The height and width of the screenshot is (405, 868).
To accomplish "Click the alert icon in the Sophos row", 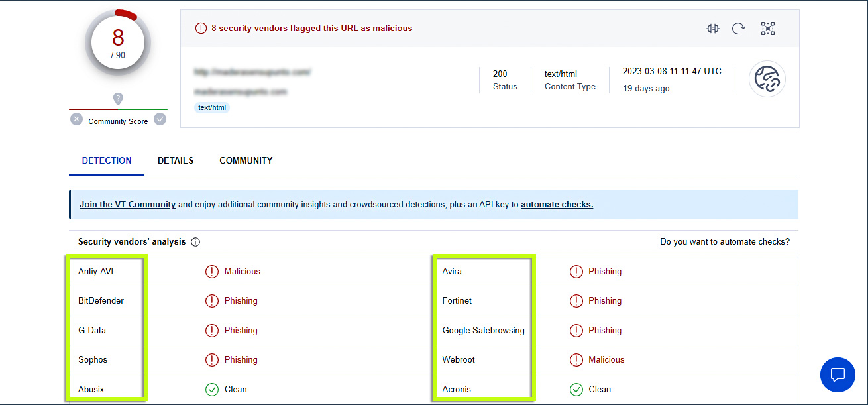I will (212, 359).
